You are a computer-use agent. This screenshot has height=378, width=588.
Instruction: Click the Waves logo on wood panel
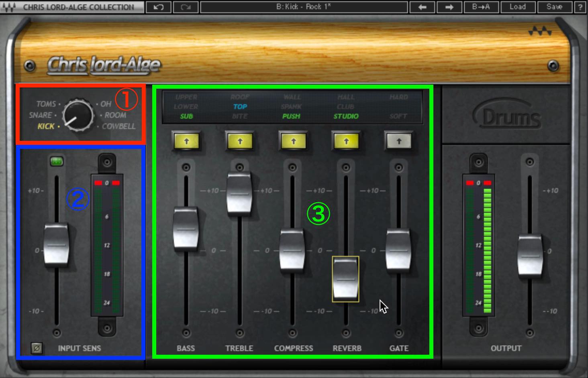coord(540,31)
